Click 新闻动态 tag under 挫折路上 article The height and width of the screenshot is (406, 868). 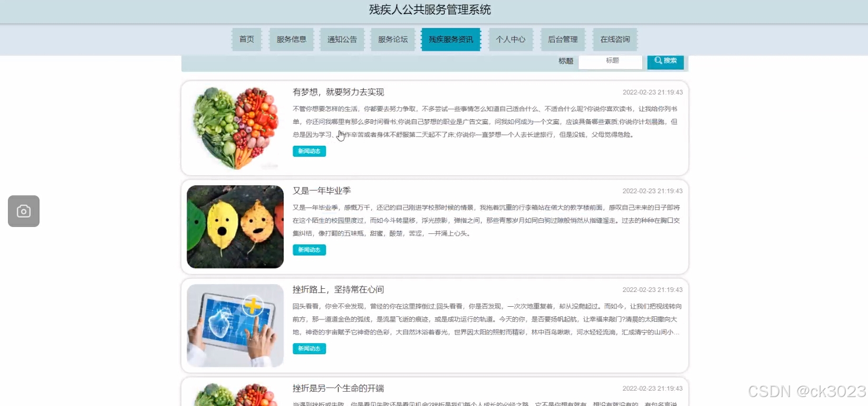pos(310,348)
